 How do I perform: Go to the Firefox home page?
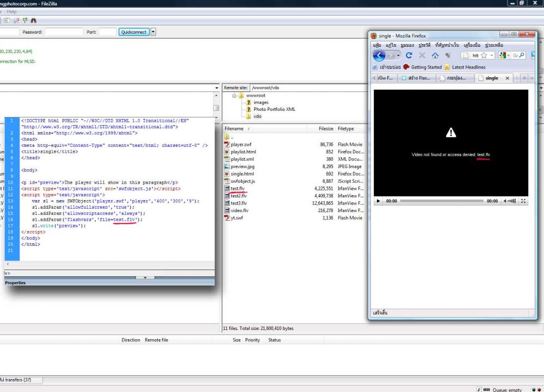tap(435, 55)
